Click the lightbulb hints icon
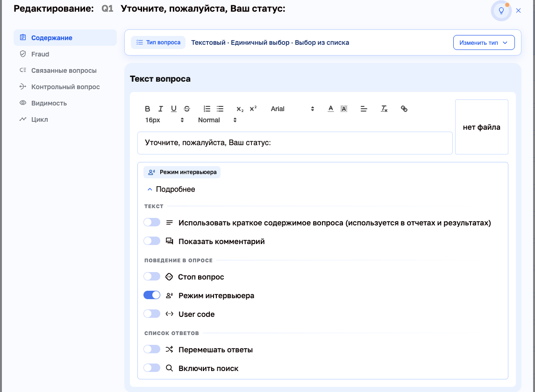 [x=501, y=11]
